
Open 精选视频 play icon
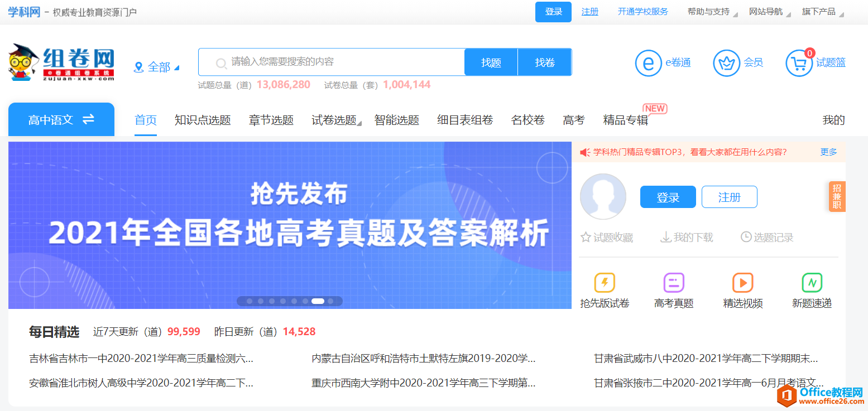[743, 283]
